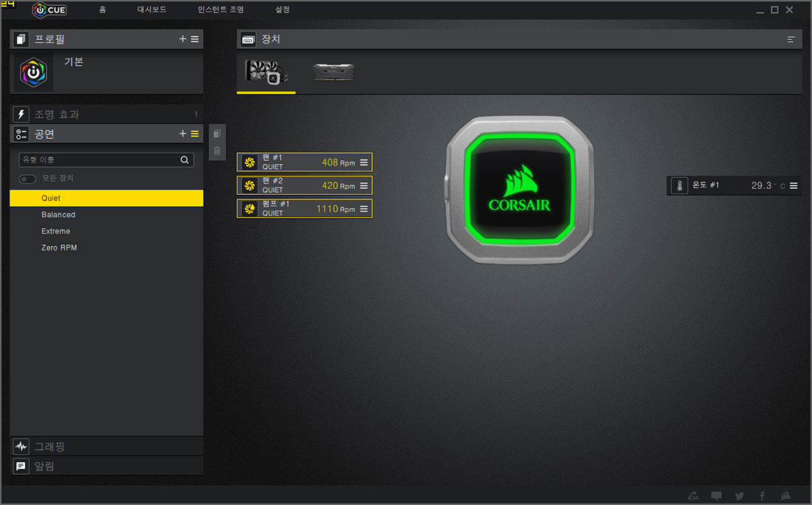Open the 설정 tab

pos(282,10)
